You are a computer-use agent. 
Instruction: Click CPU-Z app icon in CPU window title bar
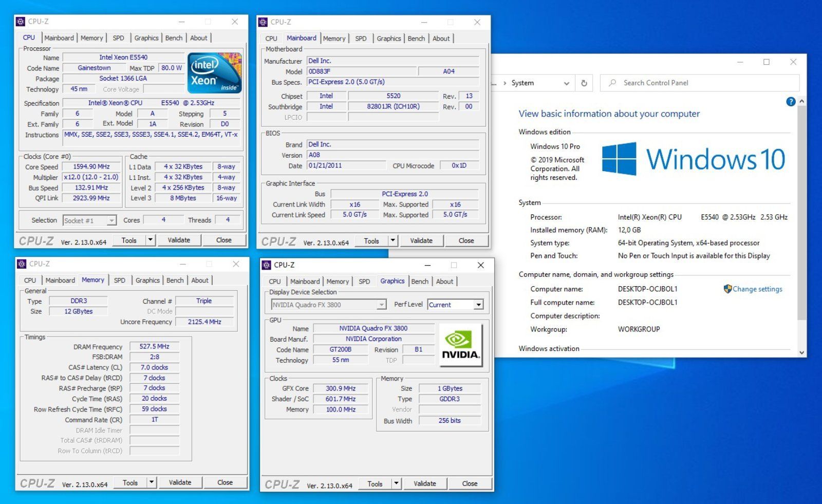[21, 22]
